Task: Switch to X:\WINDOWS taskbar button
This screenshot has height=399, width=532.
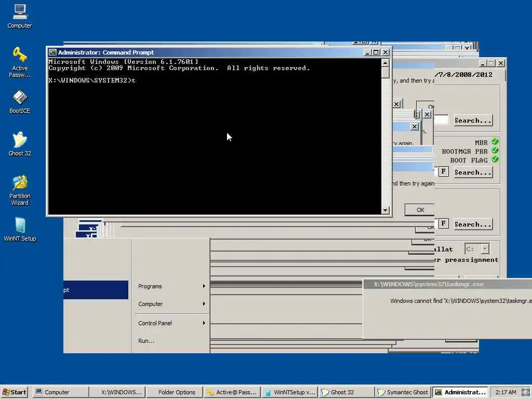Action: pos(118,392)
